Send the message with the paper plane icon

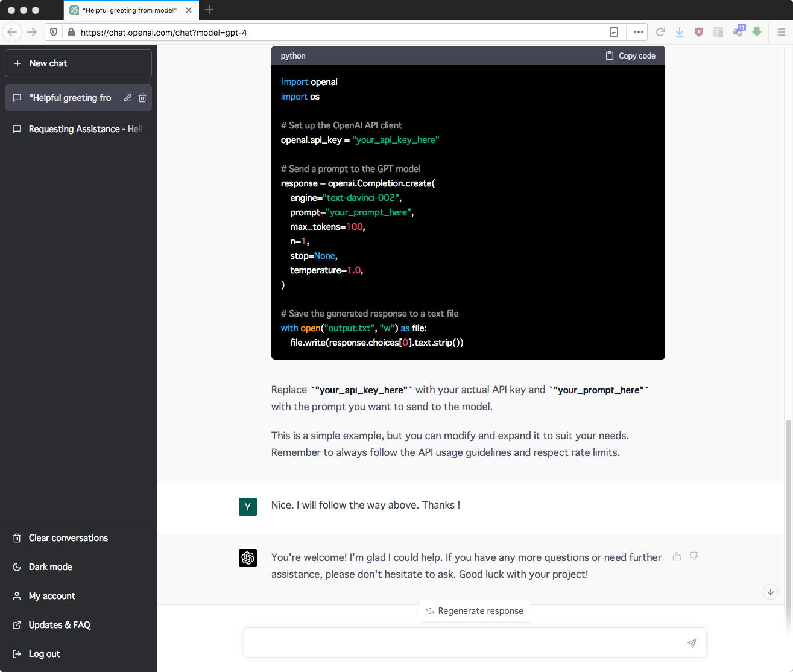click(692, 643)
